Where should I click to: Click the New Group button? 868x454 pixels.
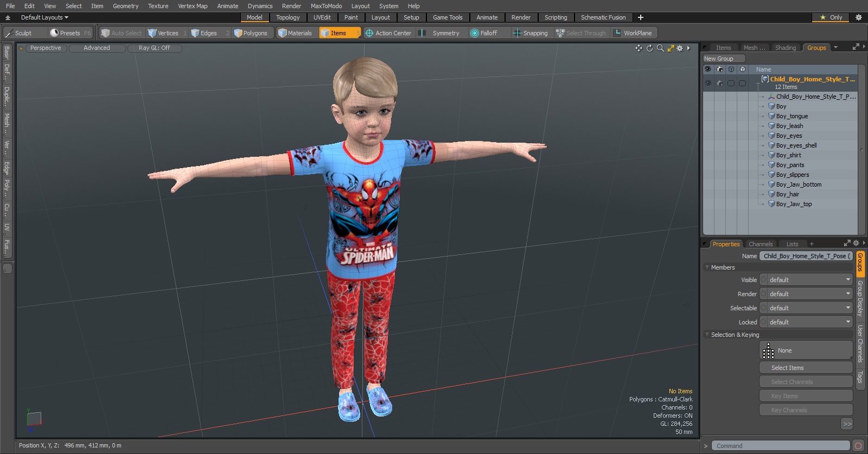click(x=724, y=59)
